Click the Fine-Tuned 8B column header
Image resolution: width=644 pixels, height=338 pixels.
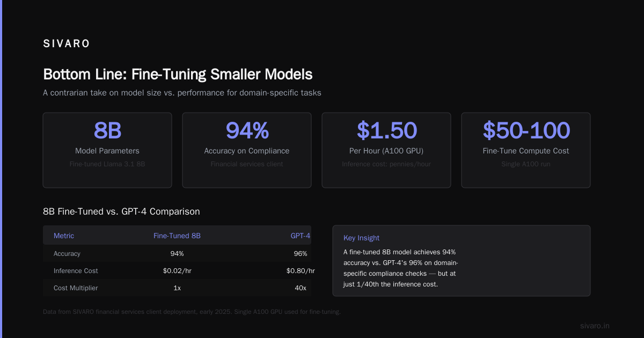pyautogui.click(x=177, y=236)
